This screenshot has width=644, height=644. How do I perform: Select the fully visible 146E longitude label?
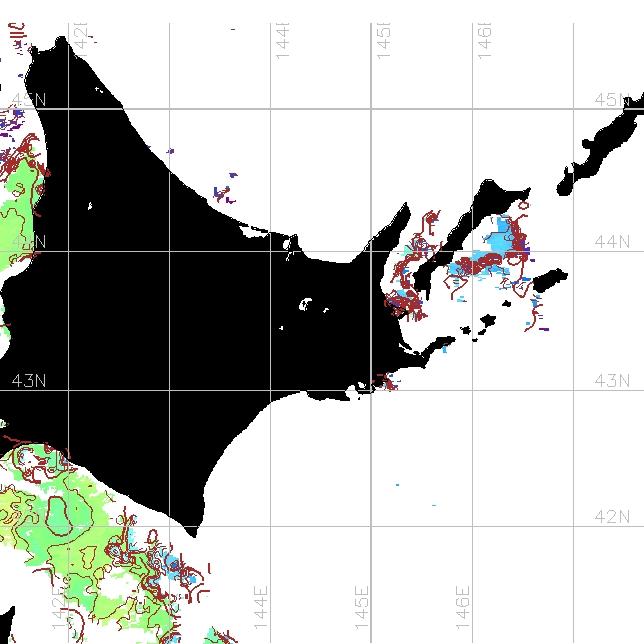tap(462, 607)
